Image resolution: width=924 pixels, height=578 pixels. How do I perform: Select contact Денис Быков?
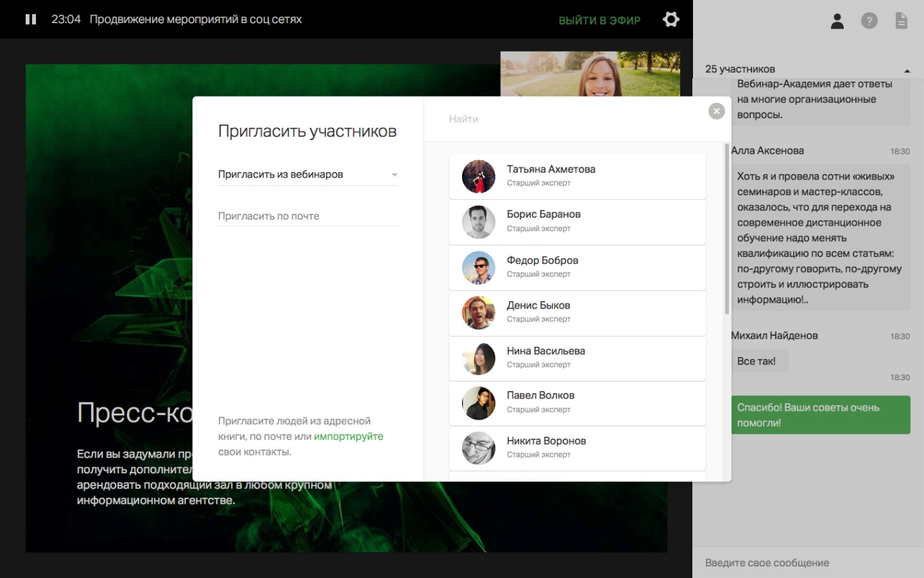577,313
